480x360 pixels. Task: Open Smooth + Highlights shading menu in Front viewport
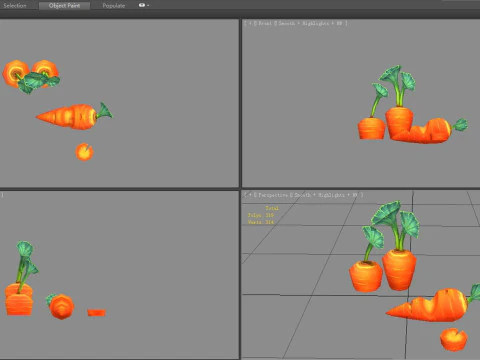coord(310,23)
